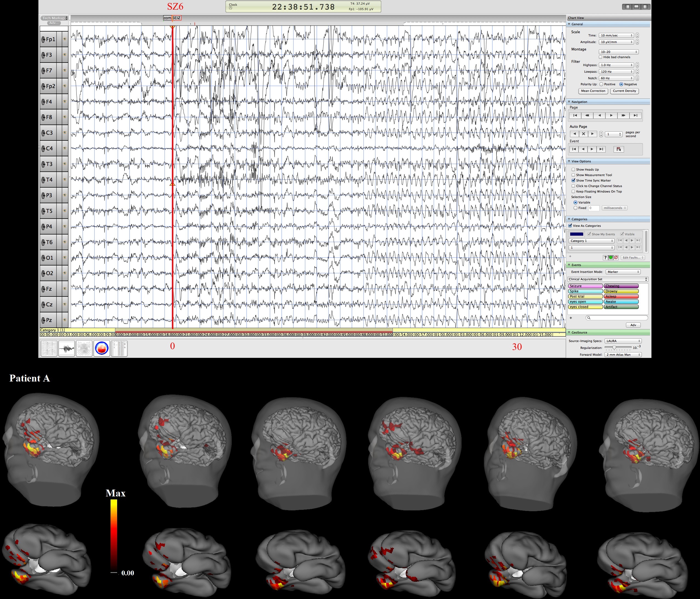This screenshot has width=700, height=599.
Task: Click the red event flag button
Action: (x=619, y=149)
